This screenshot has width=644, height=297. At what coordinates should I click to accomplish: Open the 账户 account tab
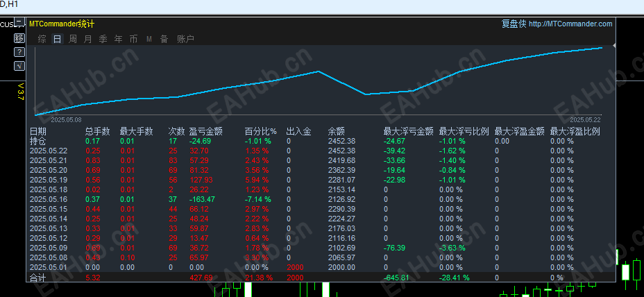186,39
